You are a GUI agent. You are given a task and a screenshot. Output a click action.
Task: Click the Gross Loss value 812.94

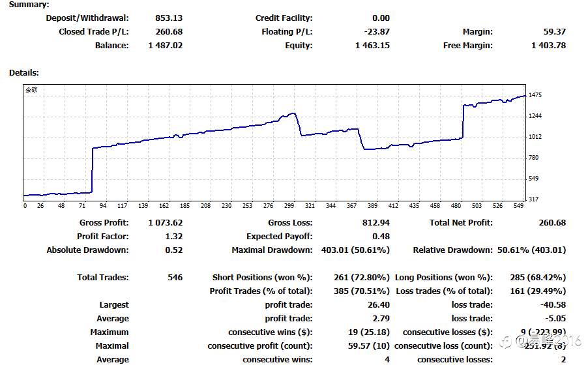(375, 223)
